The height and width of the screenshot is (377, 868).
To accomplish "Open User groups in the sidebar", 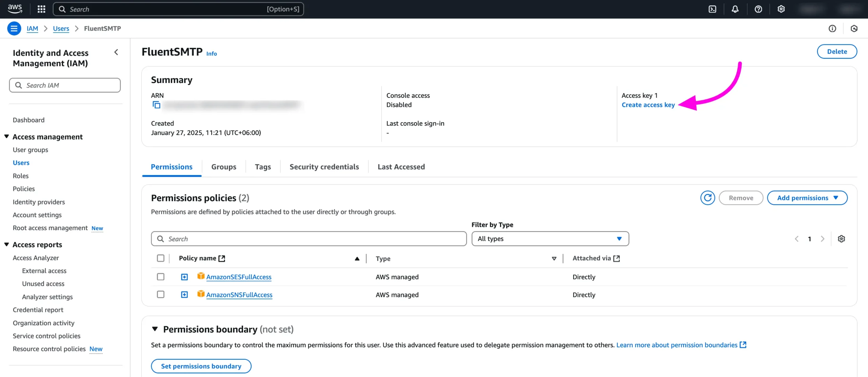I will click(30, 150).
